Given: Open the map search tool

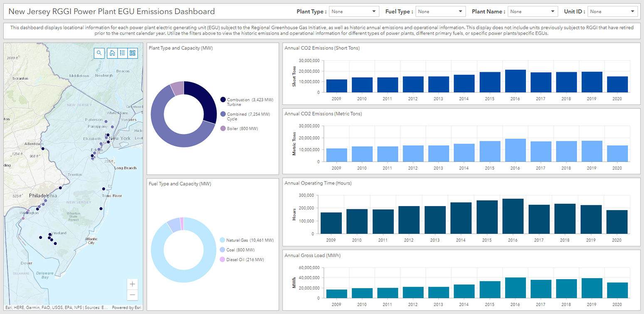Looking at the screenshot, I should [x=99, y=53].
